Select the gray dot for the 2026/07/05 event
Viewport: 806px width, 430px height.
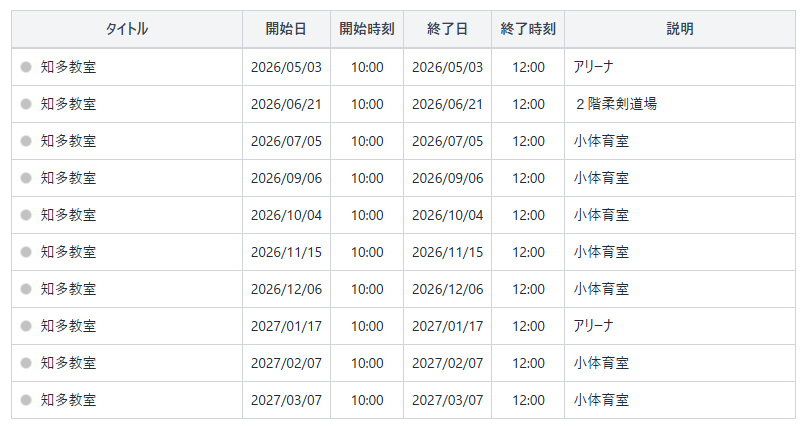pyautogui.click(x=26, y=141)
